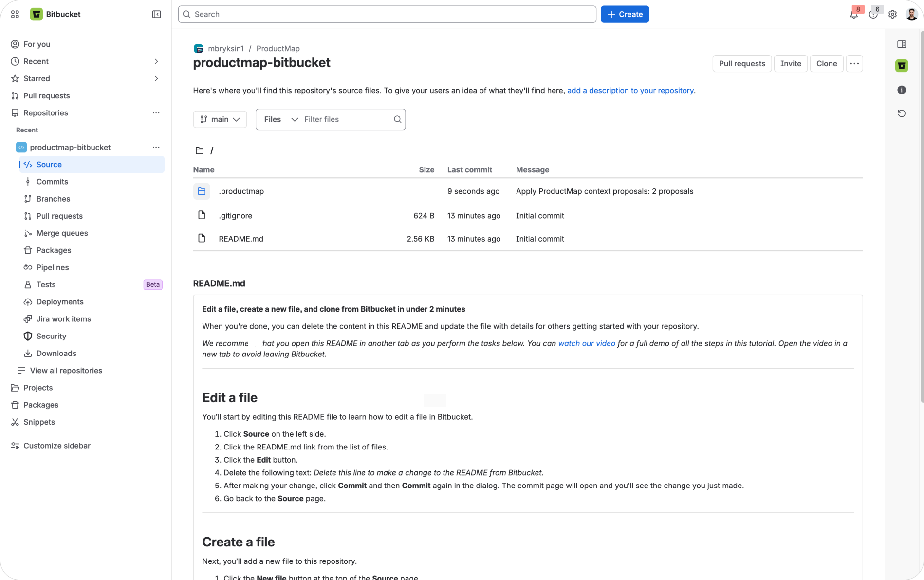Open the .gitignore file name

(x=235, y=216)
